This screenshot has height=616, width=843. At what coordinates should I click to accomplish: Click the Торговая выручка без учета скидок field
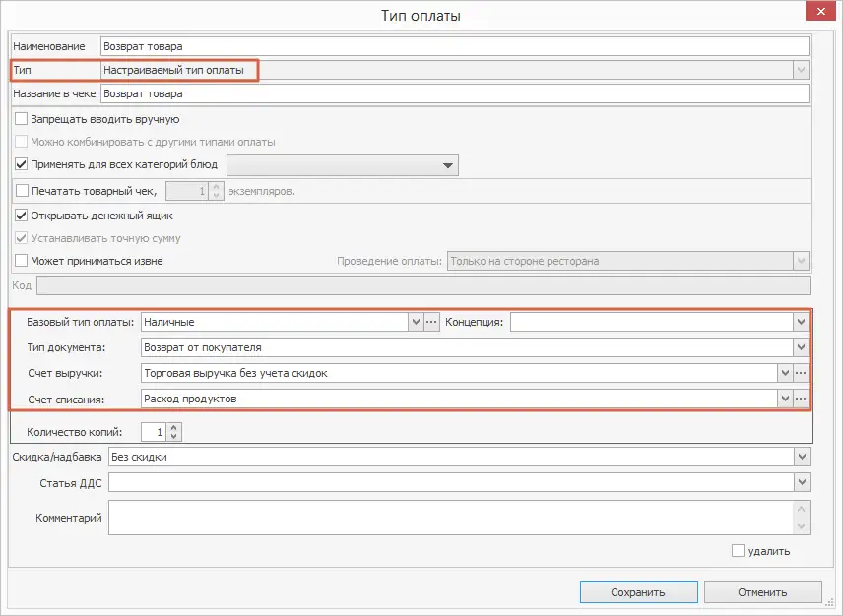[x=459, y=373]
